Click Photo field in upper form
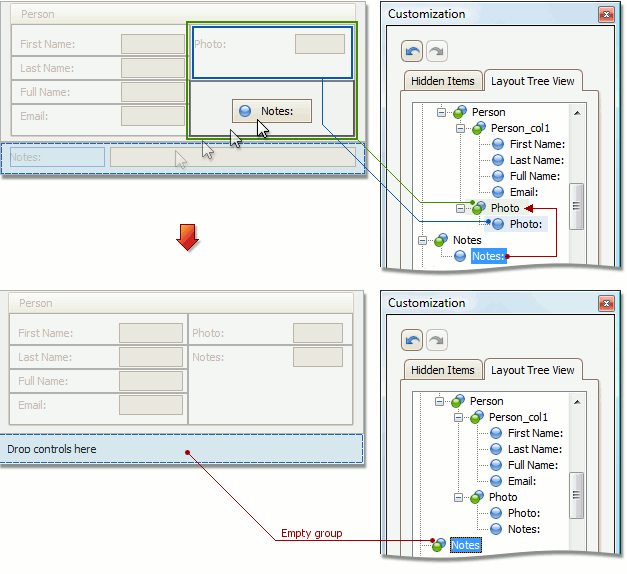 [x=320, y=44]
